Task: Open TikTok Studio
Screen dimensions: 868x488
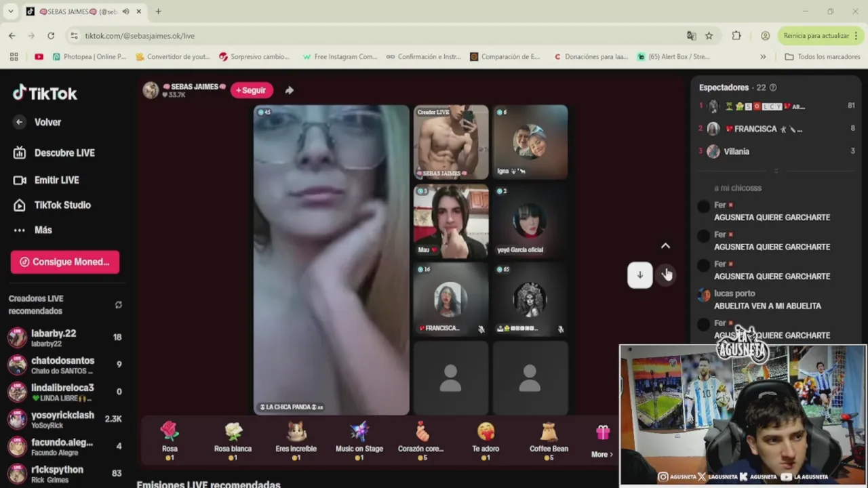Action: click(x=52, y=205)
